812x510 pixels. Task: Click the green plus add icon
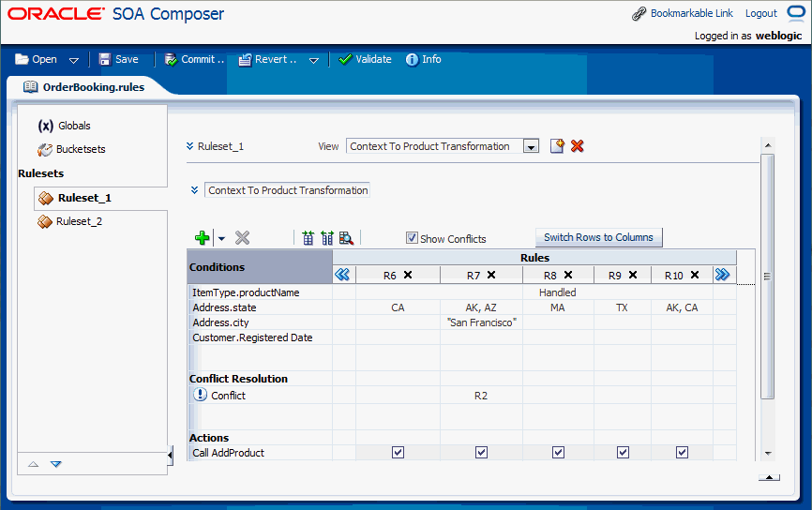point(202,237)
